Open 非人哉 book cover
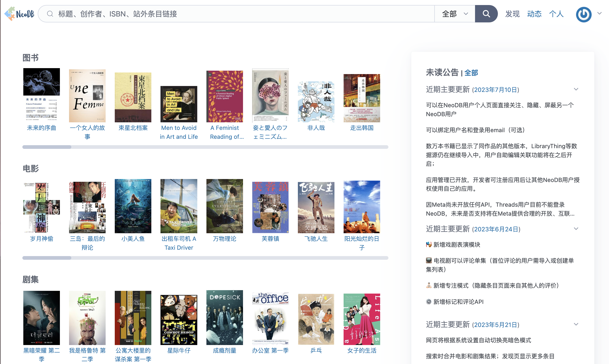 tap(316, 102)
